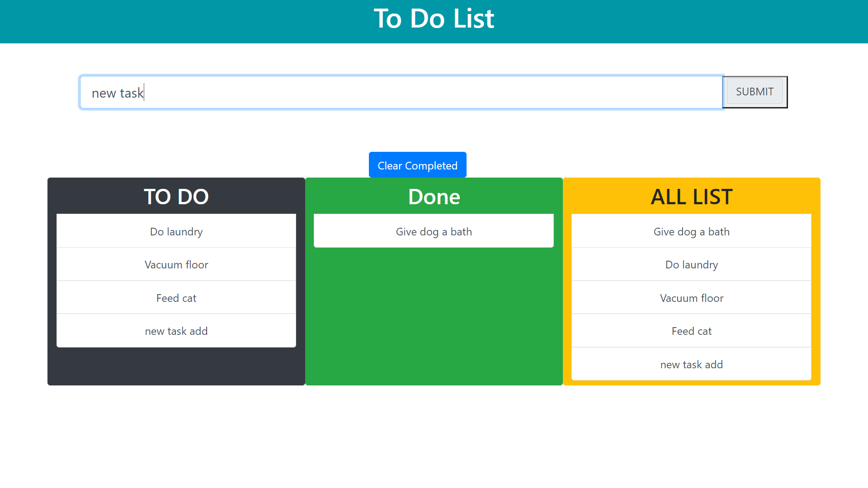Select 'Vacuum floor' in the TO DO column
The width and height of the screenshot is (868, 488).
coord(176,264)
